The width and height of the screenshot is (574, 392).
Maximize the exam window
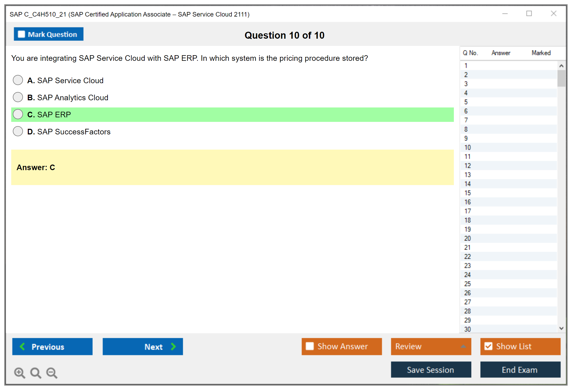click(x=529, y=14)
